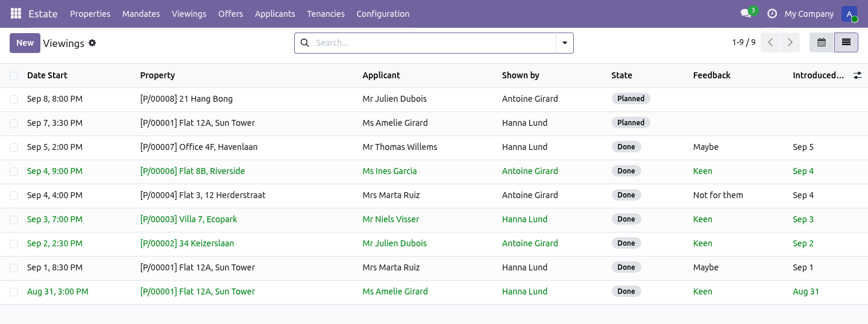The height and width of the screenshot is (324, 868).
Task: Open the Configuration menu
Action: [x=383, y=14]
